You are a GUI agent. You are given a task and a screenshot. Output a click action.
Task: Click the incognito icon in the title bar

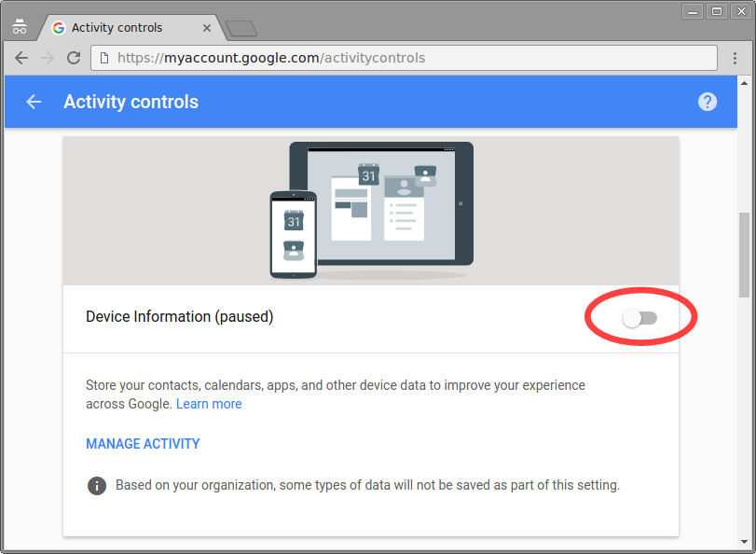click(x=19, y=27)
